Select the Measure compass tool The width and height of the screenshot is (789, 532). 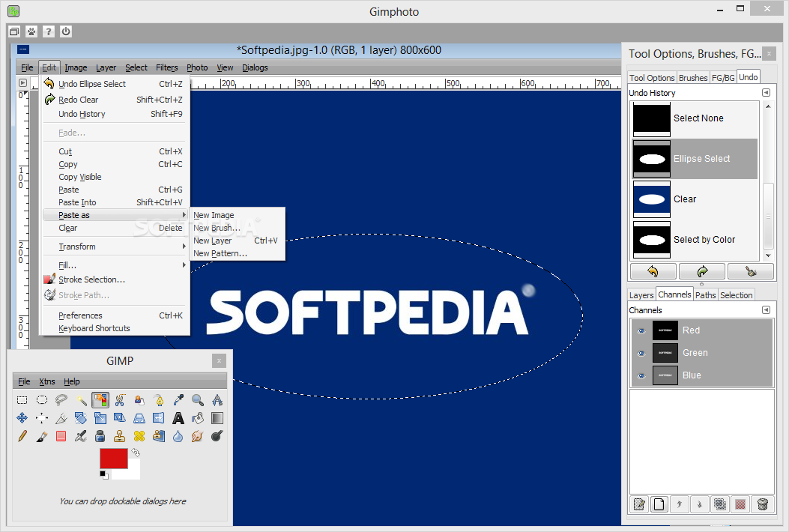pyautogui.click(x=217, y=401)
